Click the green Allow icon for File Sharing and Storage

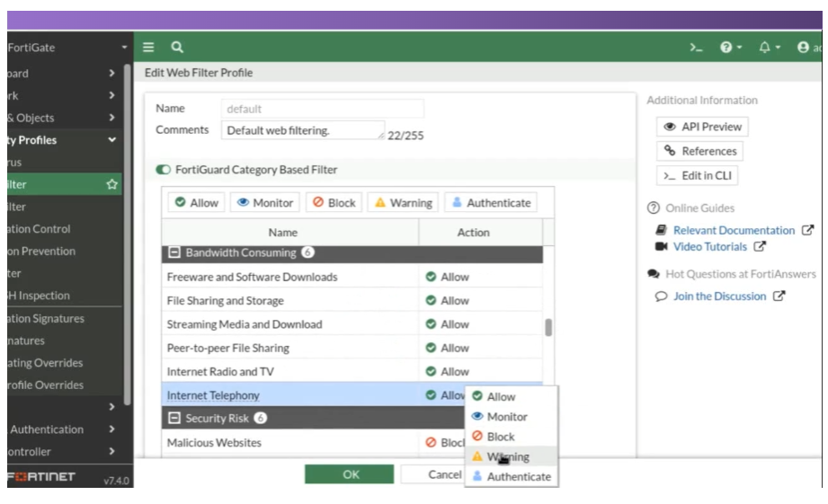[431, 300]
